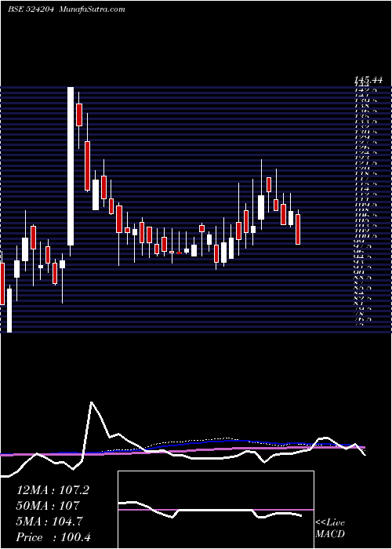Click the MunafaSutra.com site label

(93, 9)
